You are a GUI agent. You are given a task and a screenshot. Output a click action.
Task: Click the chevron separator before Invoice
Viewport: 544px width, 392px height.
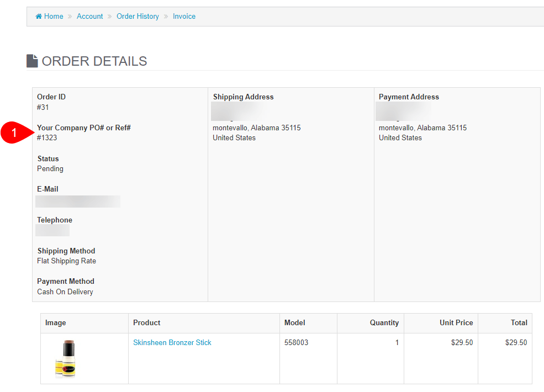point(166,17)
